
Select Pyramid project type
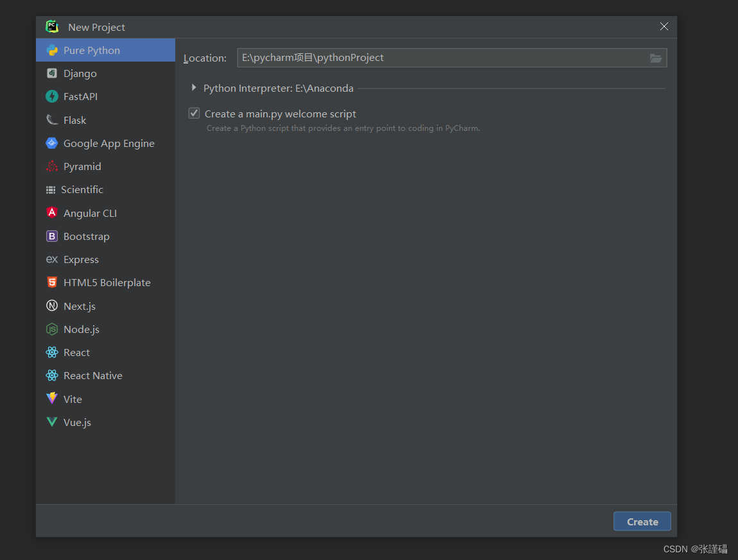coord(105,166)
